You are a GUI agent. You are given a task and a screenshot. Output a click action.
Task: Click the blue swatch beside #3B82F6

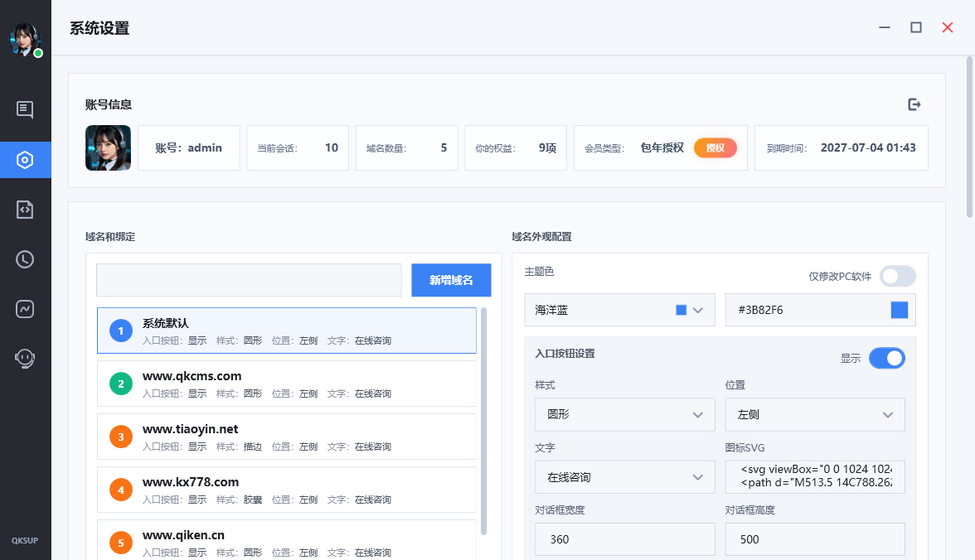(x=899, y=310)
